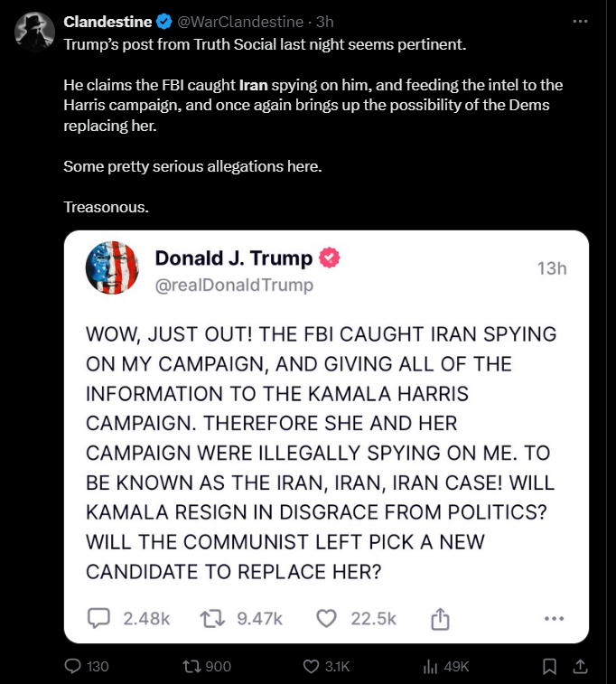Click the Donald J. Trump avatar image
The height and width of the screenshot is (684, 616).
111,269
